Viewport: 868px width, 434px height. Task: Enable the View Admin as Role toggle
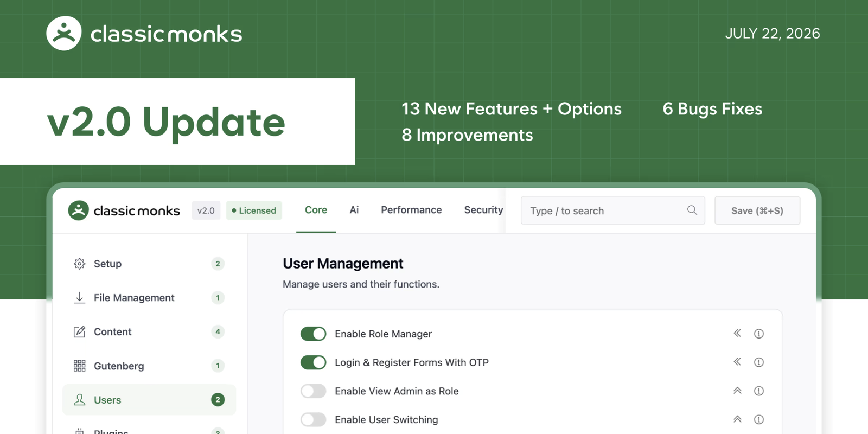tap(314, 391)
